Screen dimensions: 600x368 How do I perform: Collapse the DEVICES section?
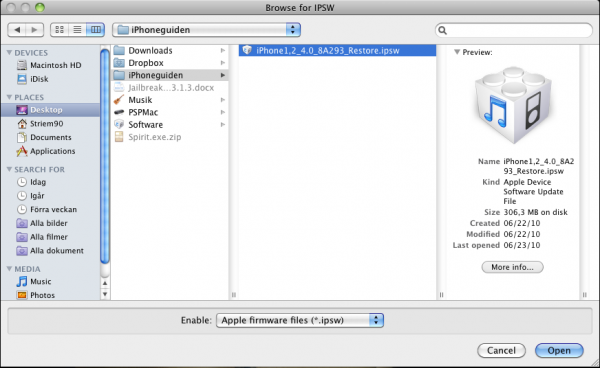9,53
